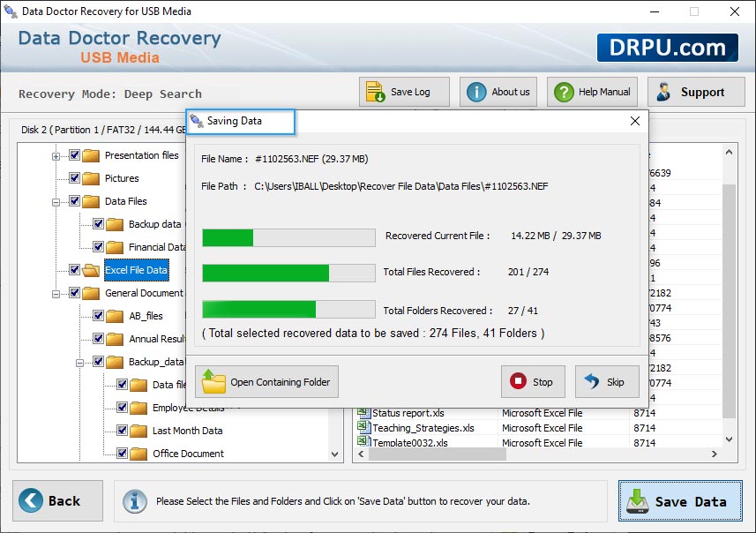Viewport: 756px width, 533px height.
Task: Click the file list horizontal scrollbar thumb
Action: tap(438, 454)
